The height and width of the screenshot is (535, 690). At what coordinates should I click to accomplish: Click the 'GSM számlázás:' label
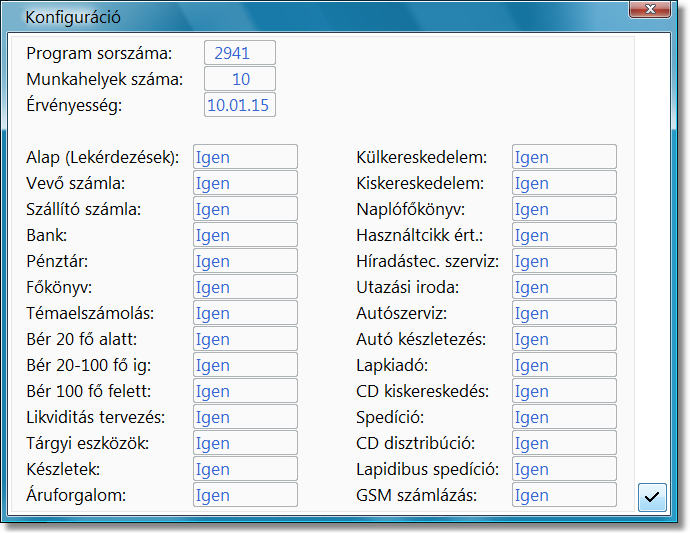pos(416,495)
